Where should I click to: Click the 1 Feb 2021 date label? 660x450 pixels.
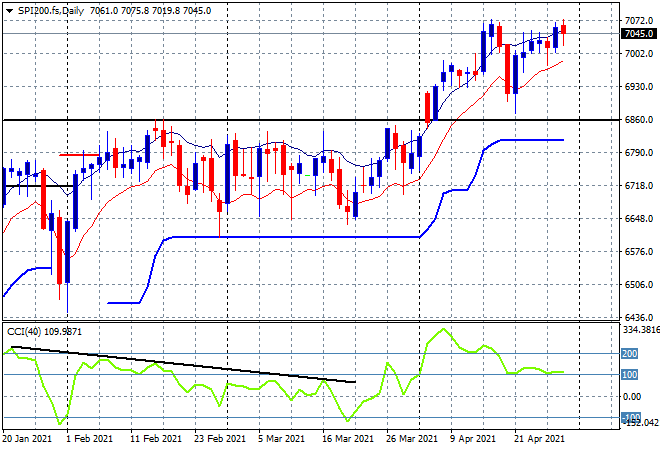pyautogui.click(x=89, y=439)
